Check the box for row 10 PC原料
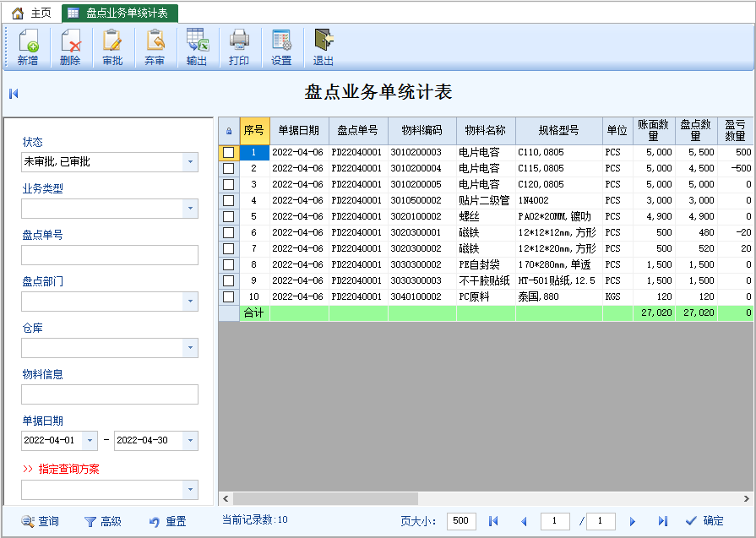Screen dimensions: 756x538 229,296
